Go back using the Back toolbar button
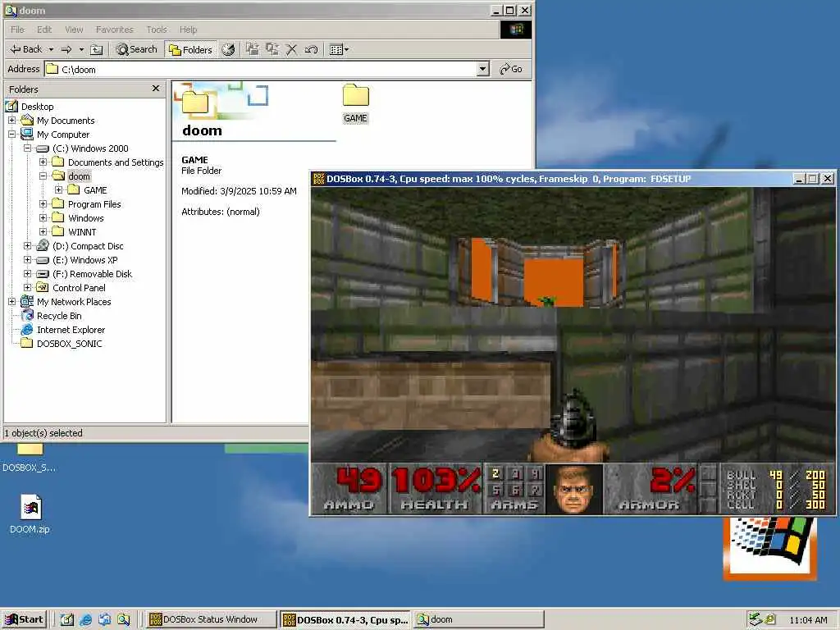This screenshot has height=630, width=840. pos(25,49)
